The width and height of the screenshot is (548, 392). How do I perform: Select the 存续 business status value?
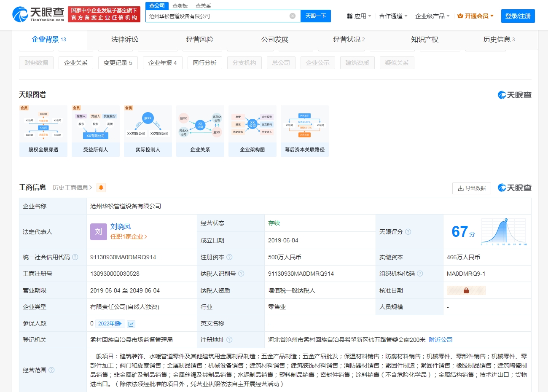[274, 223]
